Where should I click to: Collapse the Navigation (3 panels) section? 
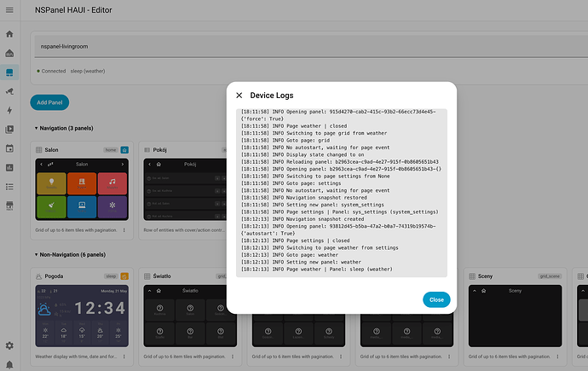click(x=64, y=128)
